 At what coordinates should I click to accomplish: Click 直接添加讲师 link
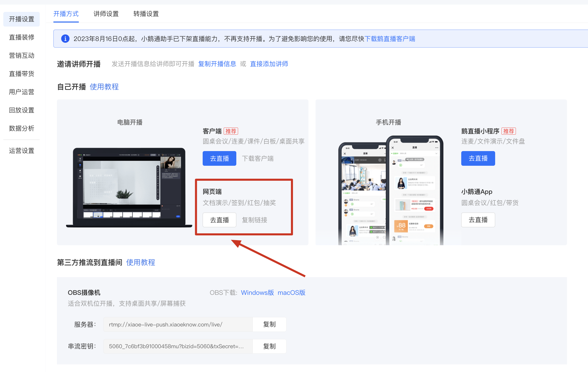[x=269, y=64]
